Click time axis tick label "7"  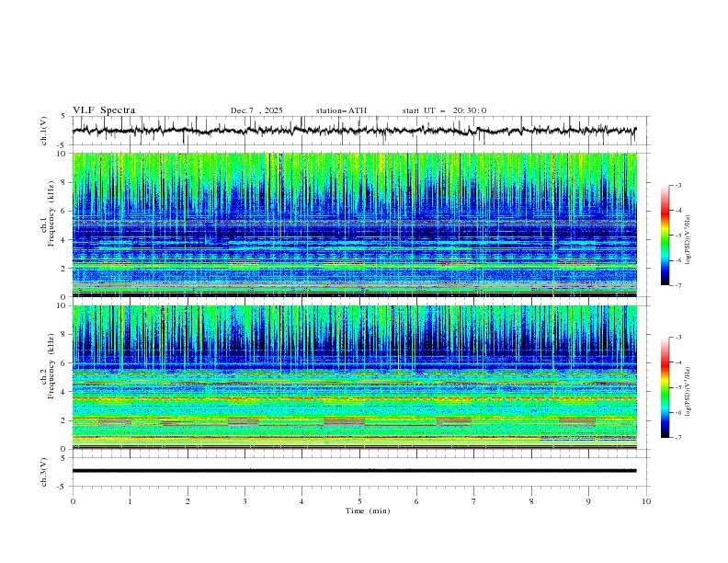[x=474, y=501]
